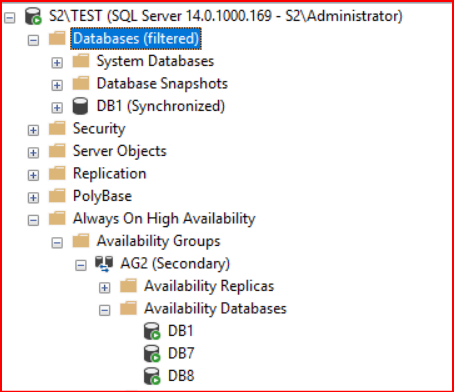
Task: Click the Security folder icon
Action: click(57, 129)
